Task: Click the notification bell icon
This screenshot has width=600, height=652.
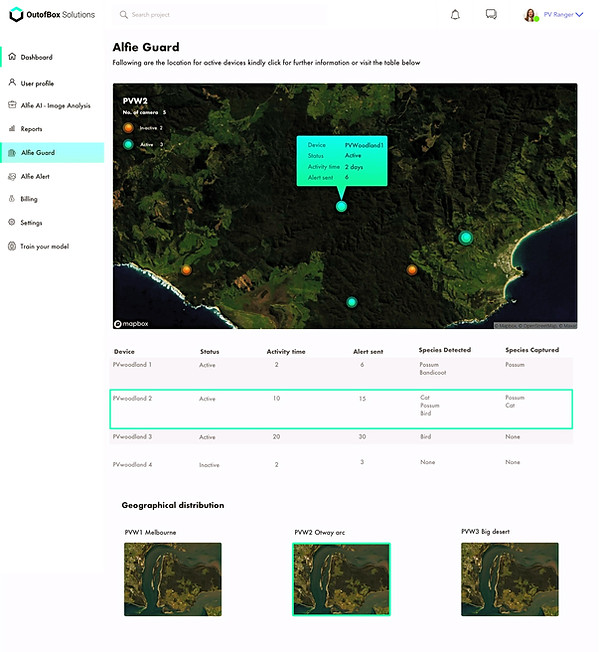Action: (x=456, y=15)
